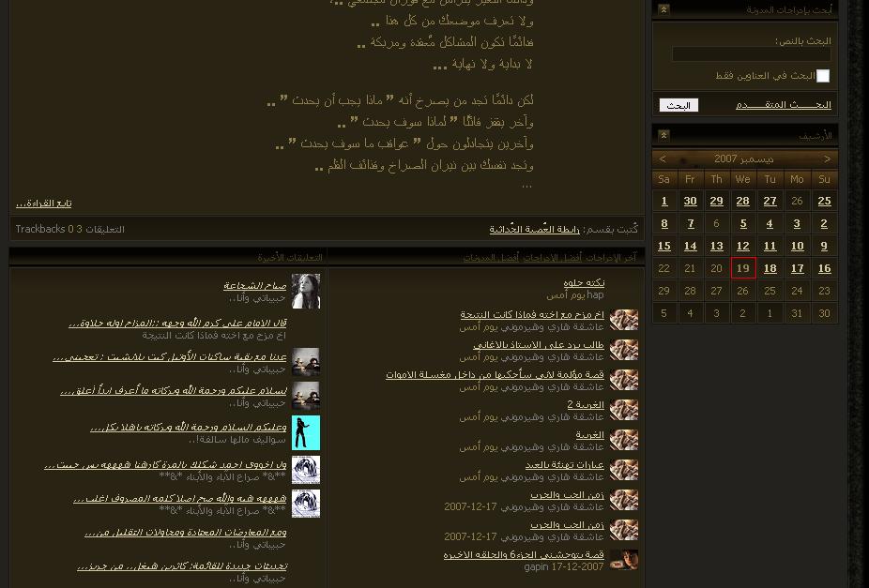Enable the search in titles only checkbox

tap(823, 76)
